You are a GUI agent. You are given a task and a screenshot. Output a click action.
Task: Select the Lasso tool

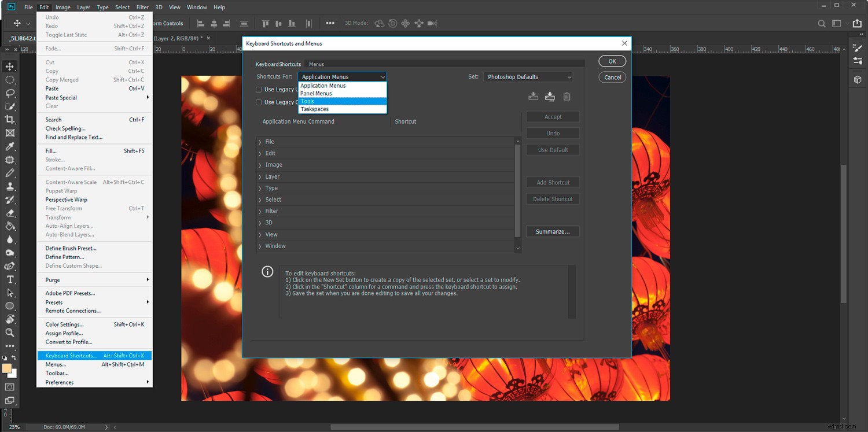pyautogui.click(x=10, y=93)
